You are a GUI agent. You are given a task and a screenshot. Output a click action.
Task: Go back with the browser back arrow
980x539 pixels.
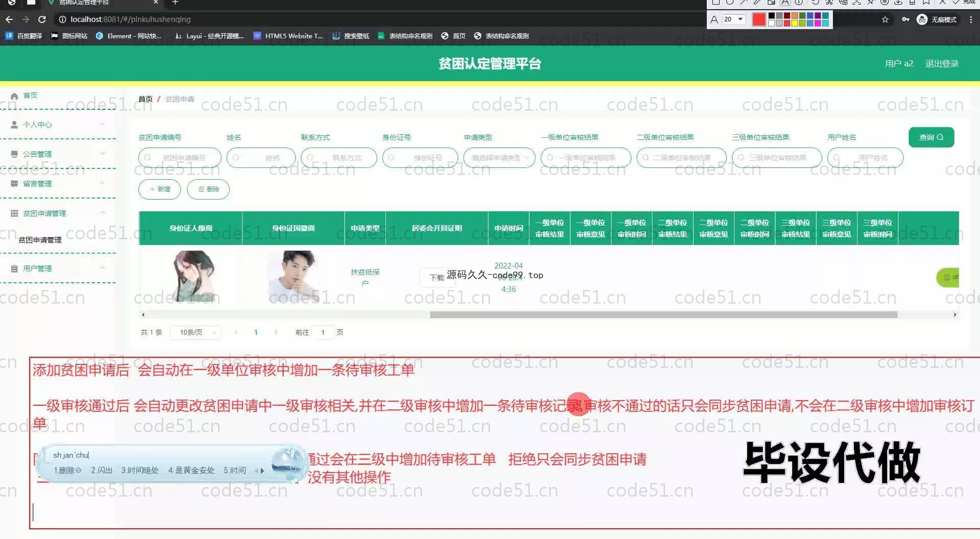9,19
